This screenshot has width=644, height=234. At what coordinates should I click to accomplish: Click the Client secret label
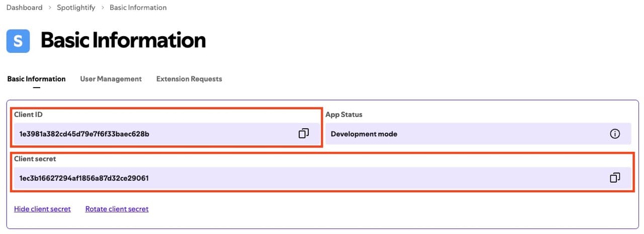[35, 159]
